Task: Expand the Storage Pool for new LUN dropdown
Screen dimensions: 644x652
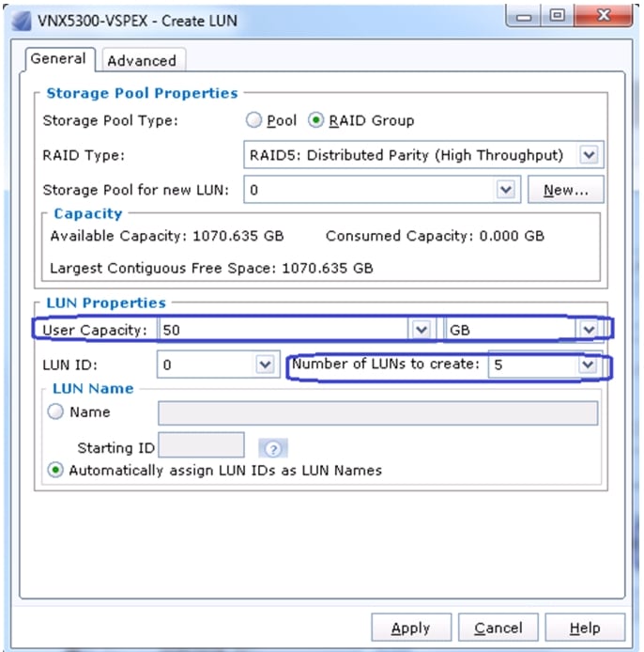Action: click(506, 190)
